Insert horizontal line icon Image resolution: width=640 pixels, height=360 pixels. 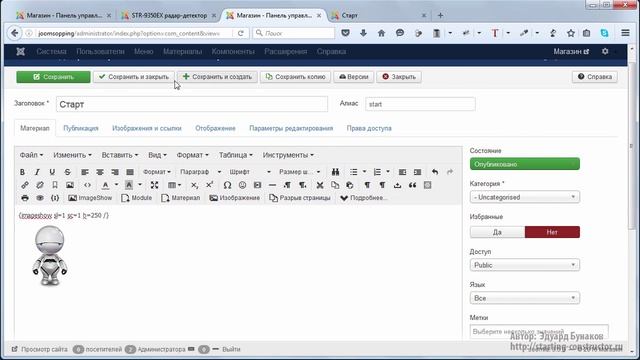(272, 185)
